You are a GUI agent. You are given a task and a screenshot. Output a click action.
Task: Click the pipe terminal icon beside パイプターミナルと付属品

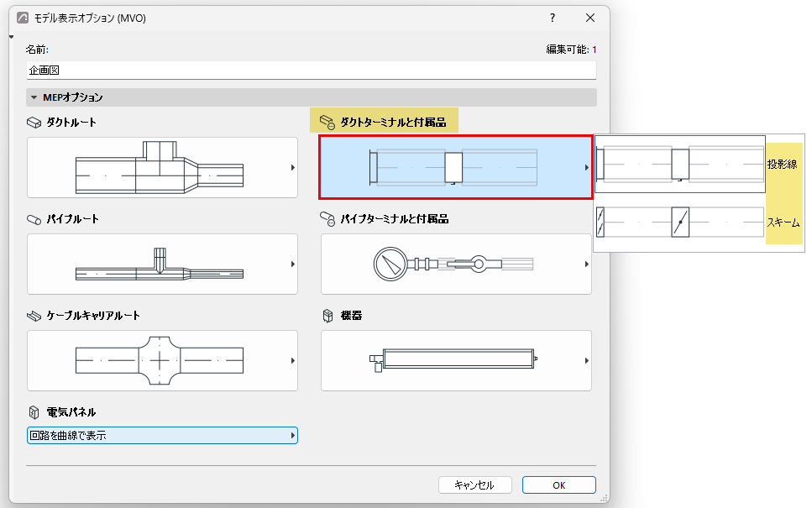pos(327,219)
